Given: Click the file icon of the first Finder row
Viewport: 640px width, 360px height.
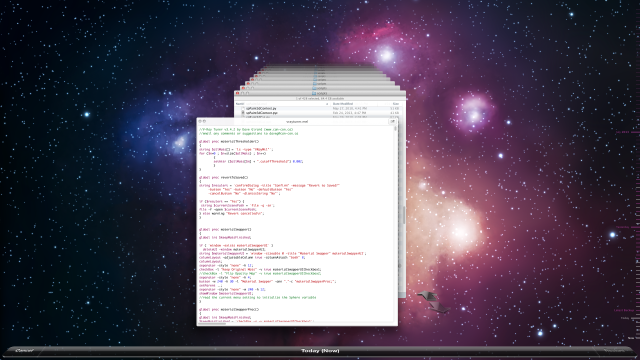Looking at the screenshot, I should (x=243, y=109).
